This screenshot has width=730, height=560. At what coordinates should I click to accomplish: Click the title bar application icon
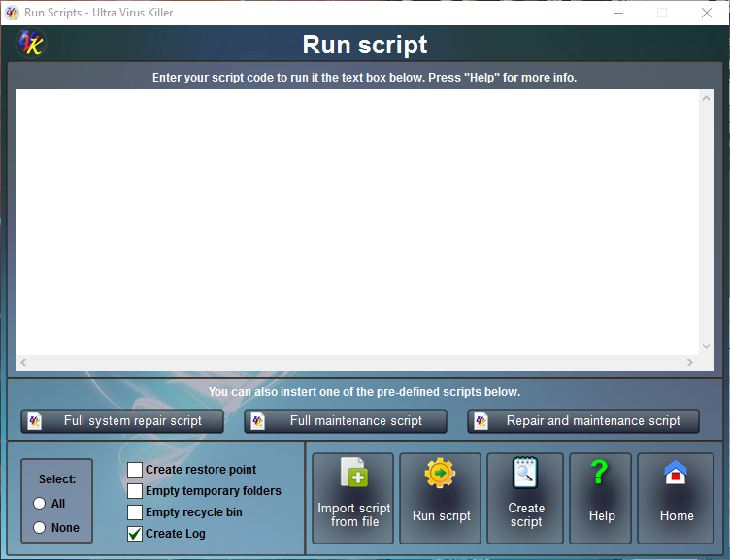(x=12, y=13)
